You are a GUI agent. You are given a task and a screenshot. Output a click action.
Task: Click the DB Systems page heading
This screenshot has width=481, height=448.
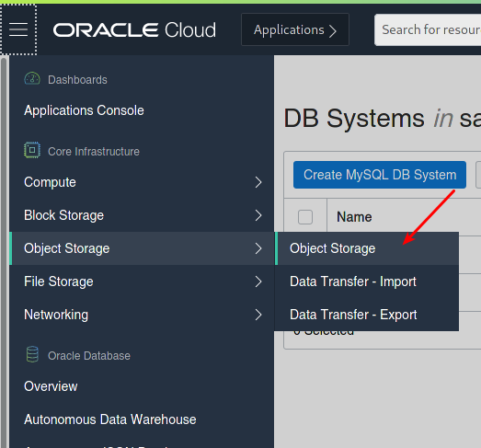coord(382,119)
